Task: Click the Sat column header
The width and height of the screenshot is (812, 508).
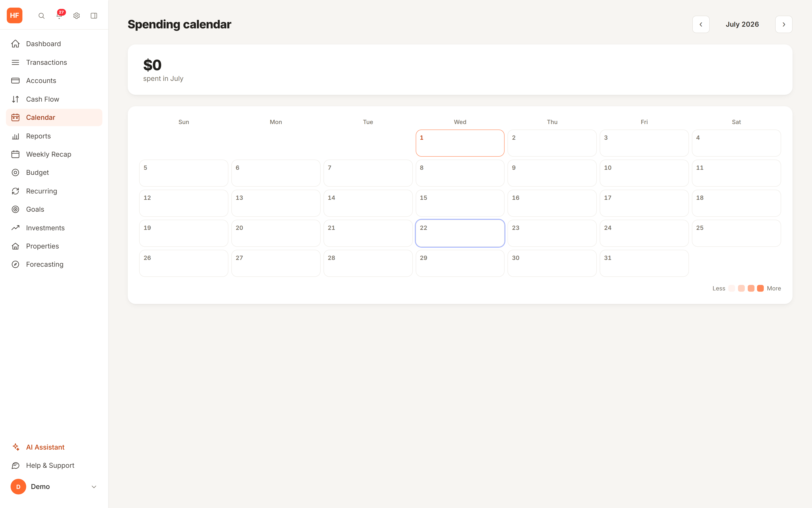Action: (736, 122)
